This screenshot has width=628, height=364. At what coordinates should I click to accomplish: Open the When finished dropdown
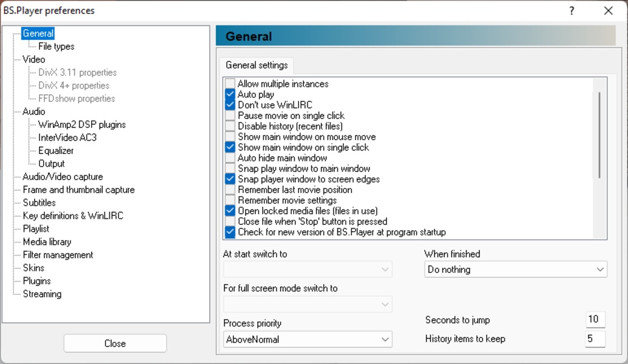(x=515, y=269)
